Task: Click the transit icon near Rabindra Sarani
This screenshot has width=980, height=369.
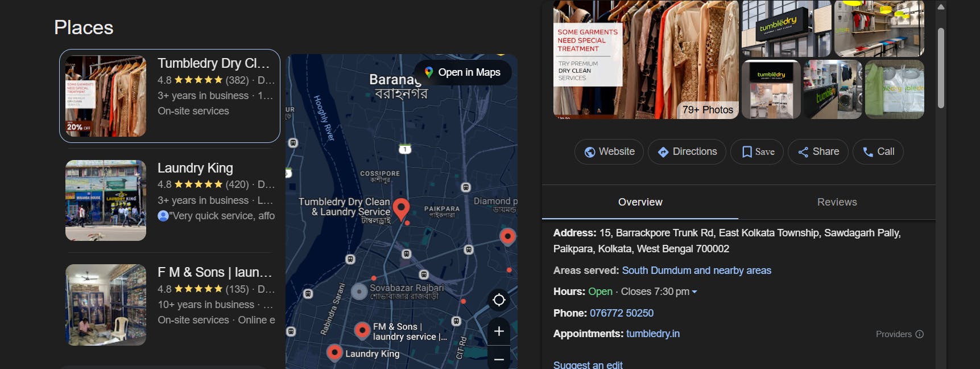Action: [308, 294]
